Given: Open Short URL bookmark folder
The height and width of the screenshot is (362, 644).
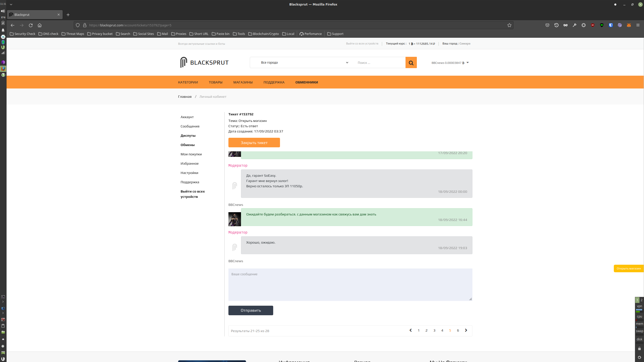Looking at the screenshot, I should (199, 34).
